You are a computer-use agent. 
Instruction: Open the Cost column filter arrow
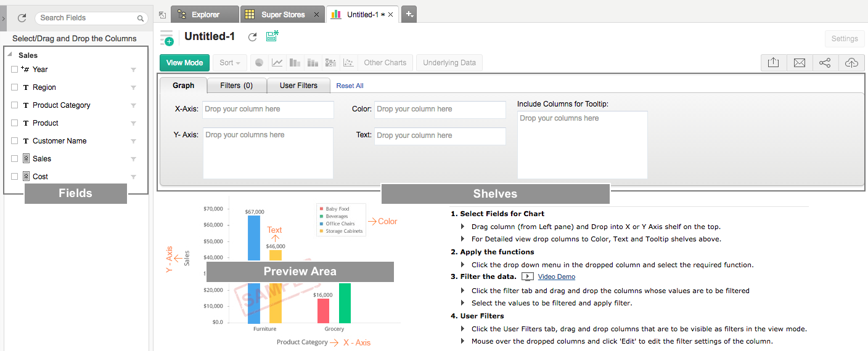(134, 177)
